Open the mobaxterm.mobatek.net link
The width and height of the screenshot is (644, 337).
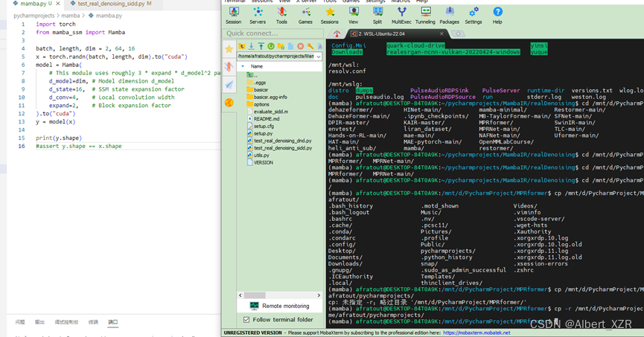[x=476, y=333]
